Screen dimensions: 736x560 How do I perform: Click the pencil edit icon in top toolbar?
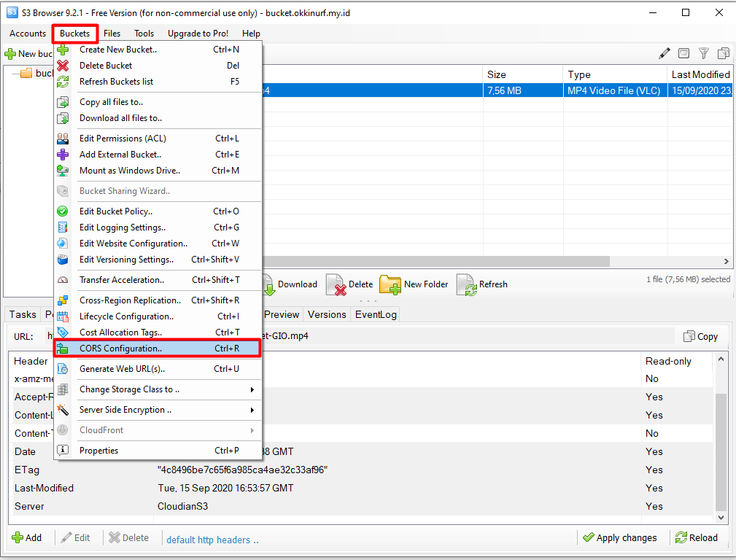click(x=665, y=53)
